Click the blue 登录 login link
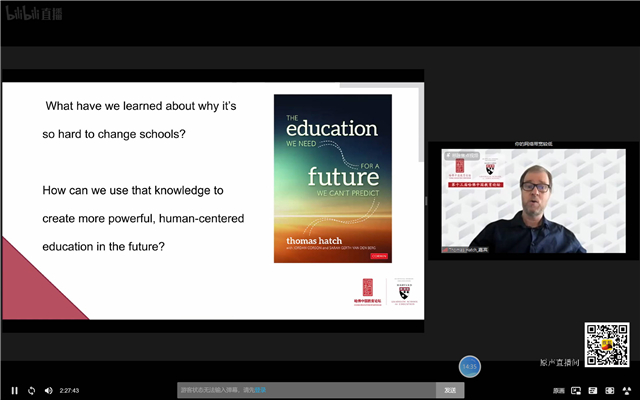 (260, 390)
